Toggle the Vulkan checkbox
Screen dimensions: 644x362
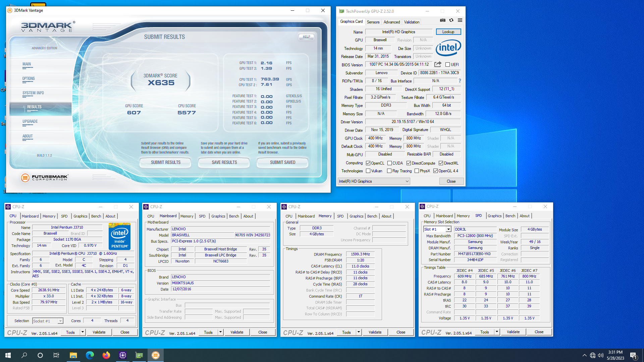pos(368,171)
